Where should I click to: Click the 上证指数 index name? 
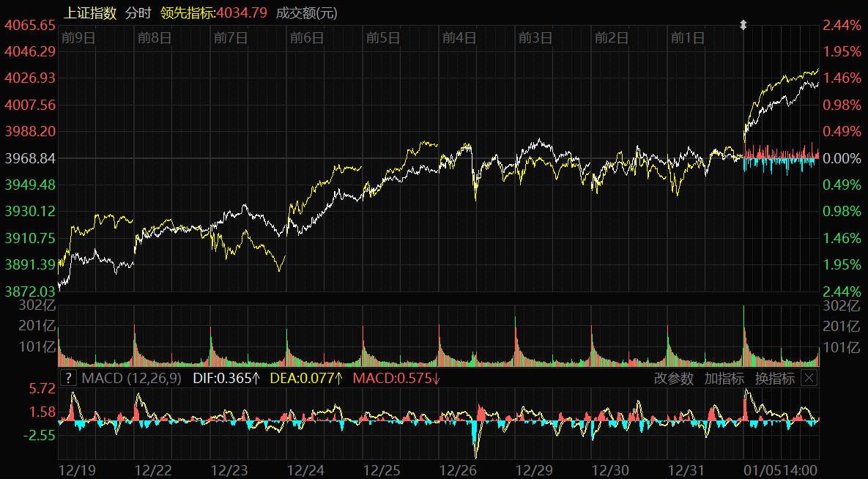[90, 12]
